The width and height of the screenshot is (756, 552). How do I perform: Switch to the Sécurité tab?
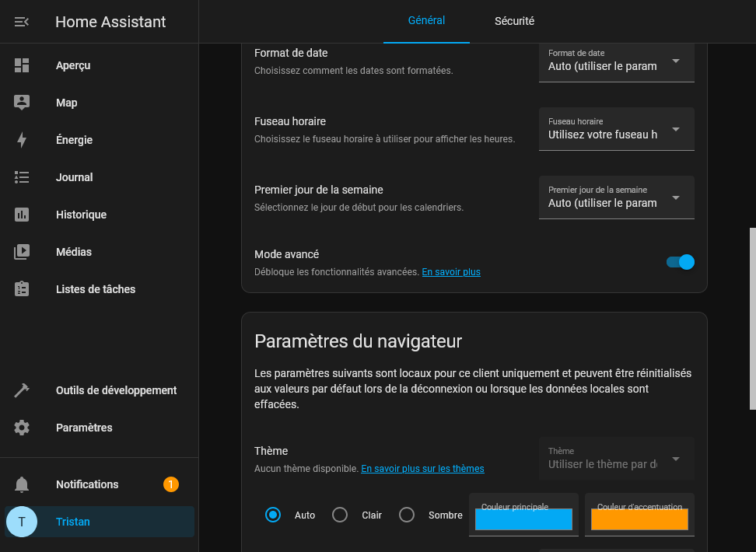514,22
